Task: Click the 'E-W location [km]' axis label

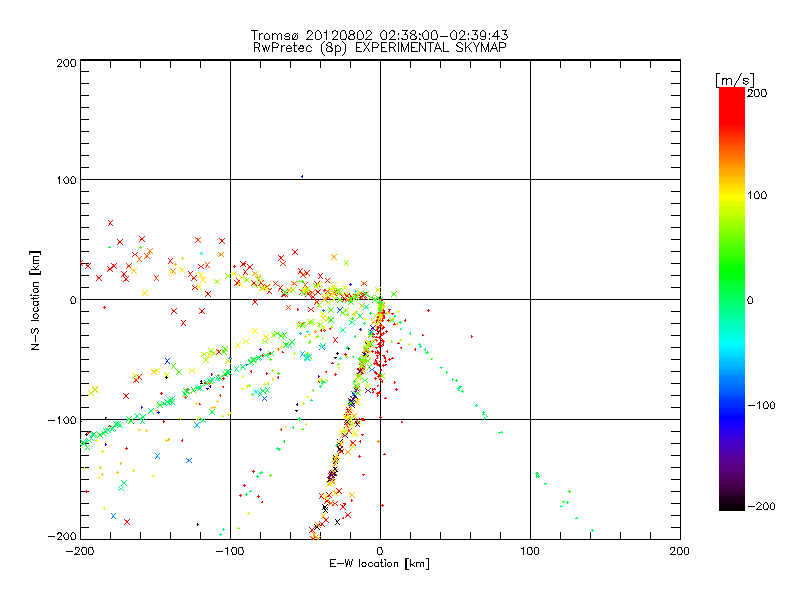Action: [379, 563]
